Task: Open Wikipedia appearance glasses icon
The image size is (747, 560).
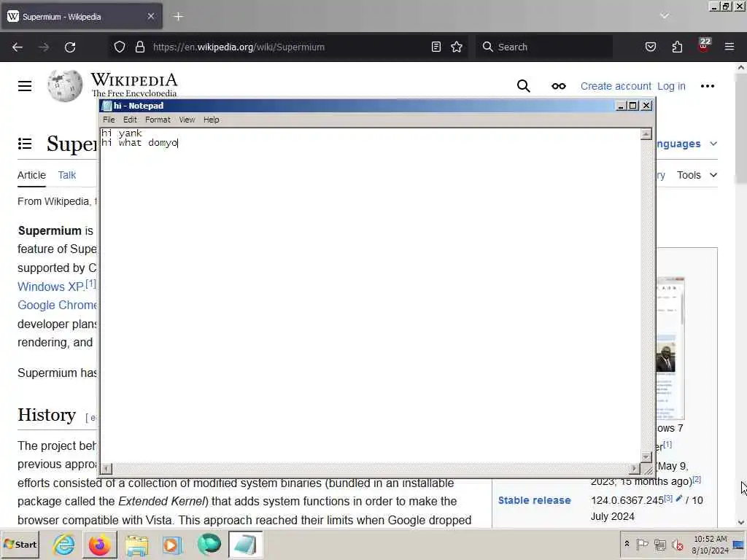Action: tap(558, 86)
